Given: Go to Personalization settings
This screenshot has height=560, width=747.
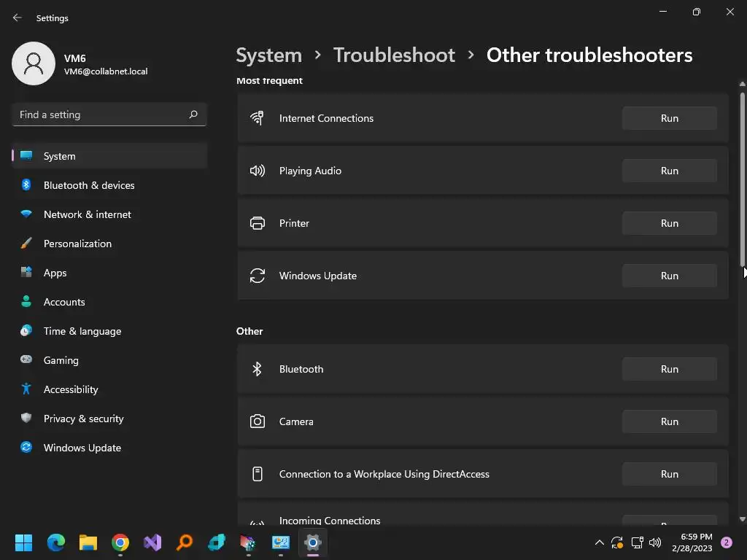Looking at the screenshot, I should [x=109, y=244].
